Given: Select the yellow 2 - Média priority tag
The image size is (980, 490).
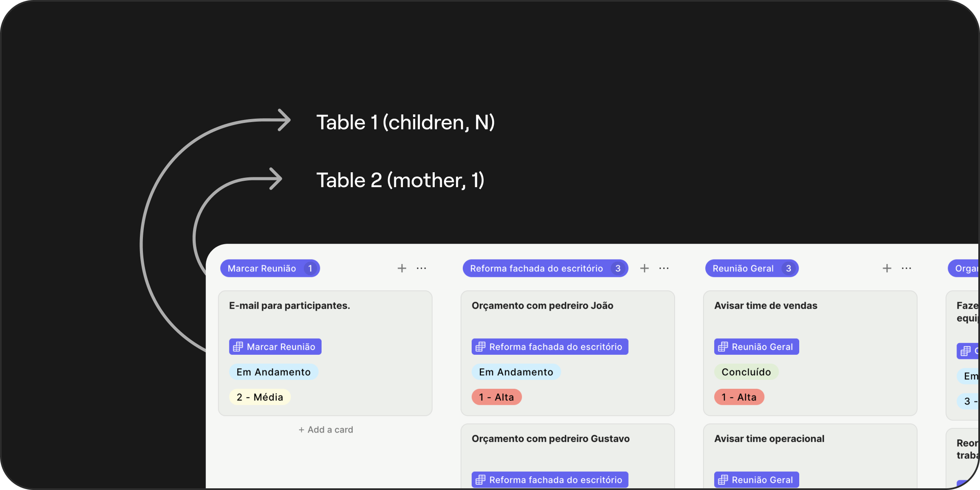Looking at the screenshot, I should (260, 397).
